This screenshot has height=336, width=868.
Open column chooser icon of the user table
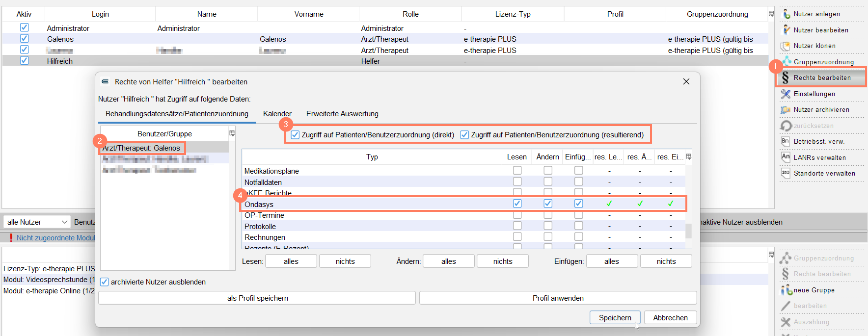(771, 14)
